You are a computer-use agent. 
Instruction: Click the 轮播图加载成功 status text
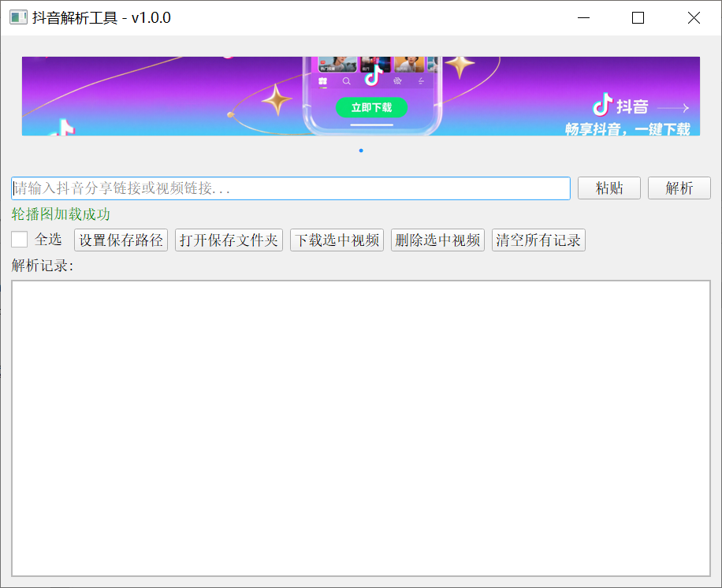pyautogui.click(x=61, y=214)
